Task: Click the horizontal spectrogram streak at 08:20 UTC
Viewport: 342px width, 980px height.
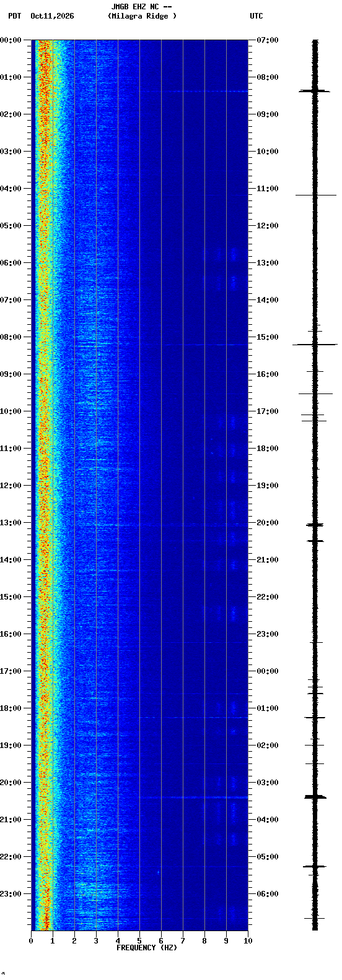Action: [x=193, y=91]
